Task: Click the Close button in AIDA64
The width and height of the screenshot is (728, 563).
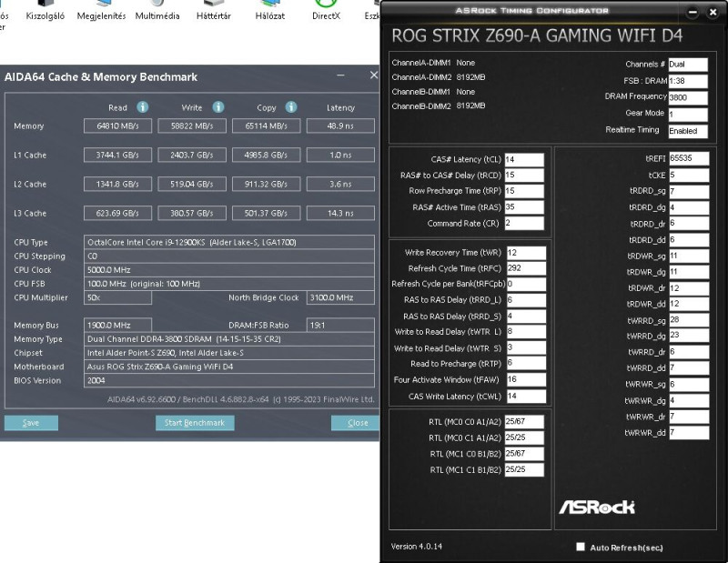Action: (355, 423)
